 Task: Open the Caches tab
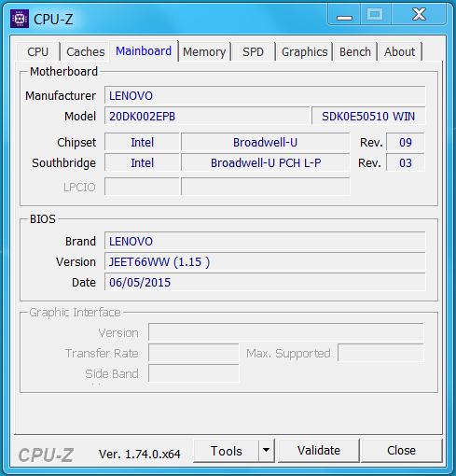pos(85,51)
